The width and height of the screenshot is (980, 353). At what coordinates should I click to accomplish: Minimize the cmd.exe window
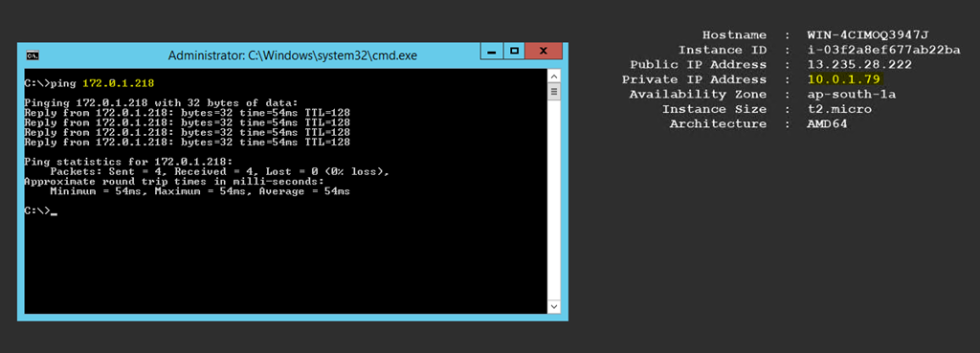pyautogui.click(x=491, y=52)
